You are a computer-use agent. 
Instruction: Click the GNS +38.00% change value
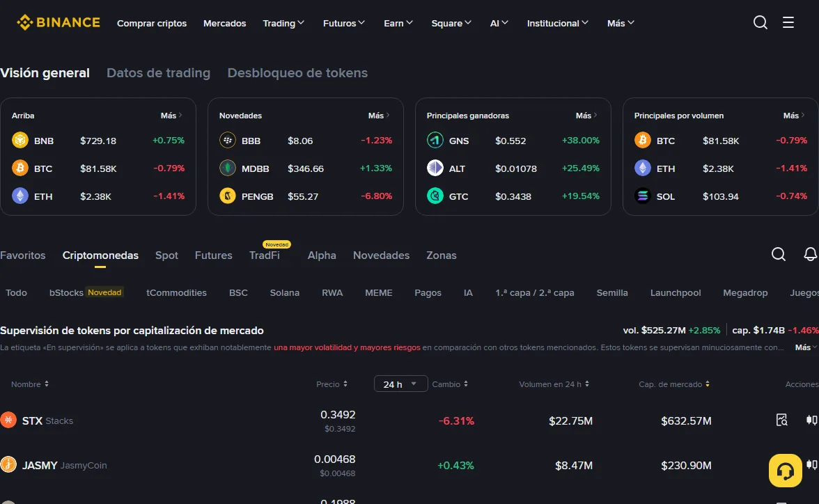coord(580,140)
